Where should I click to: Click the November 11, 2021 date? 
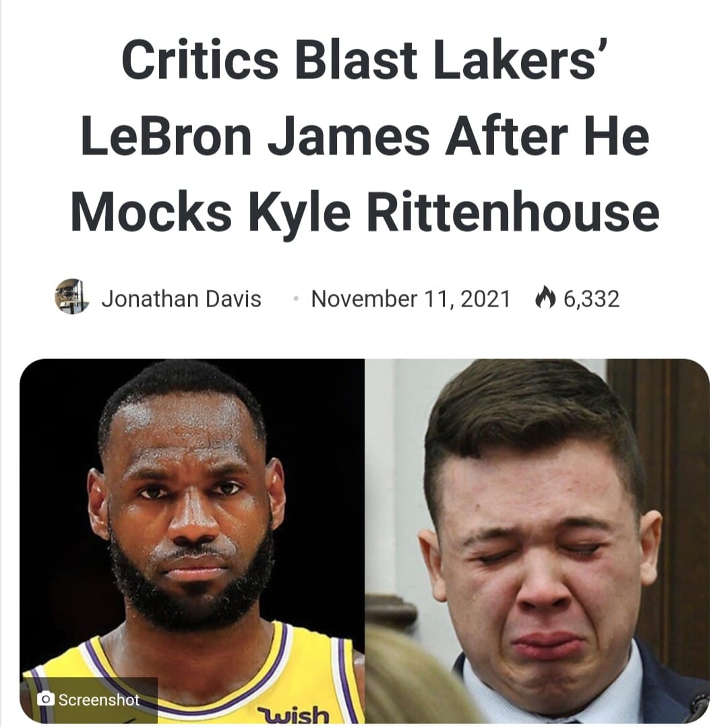coord(411,298)
